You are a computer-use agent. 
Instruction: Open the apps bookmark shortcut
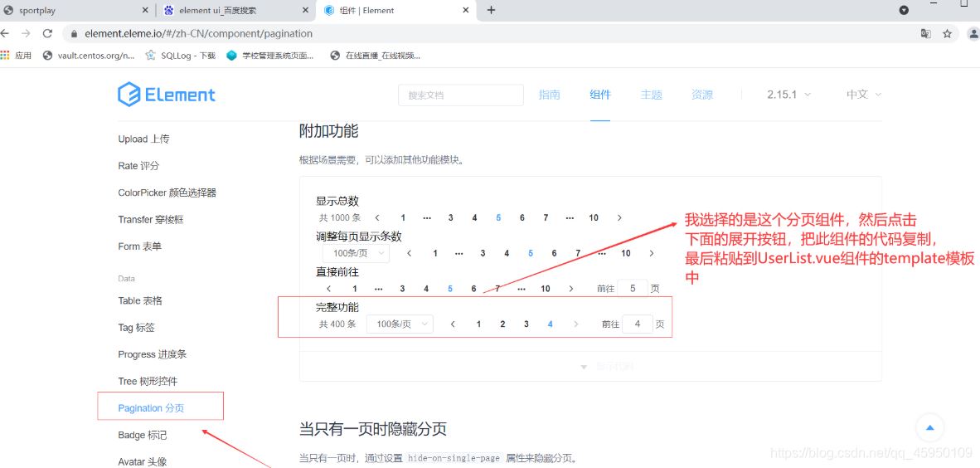(x=17, y=55)
